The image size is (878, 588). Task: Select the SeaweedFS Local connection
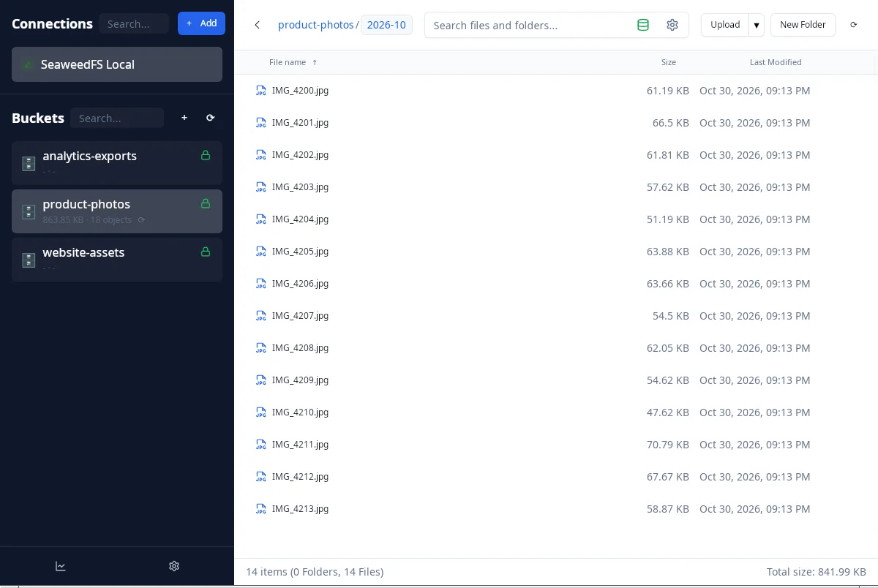click(x=117, y=64)
